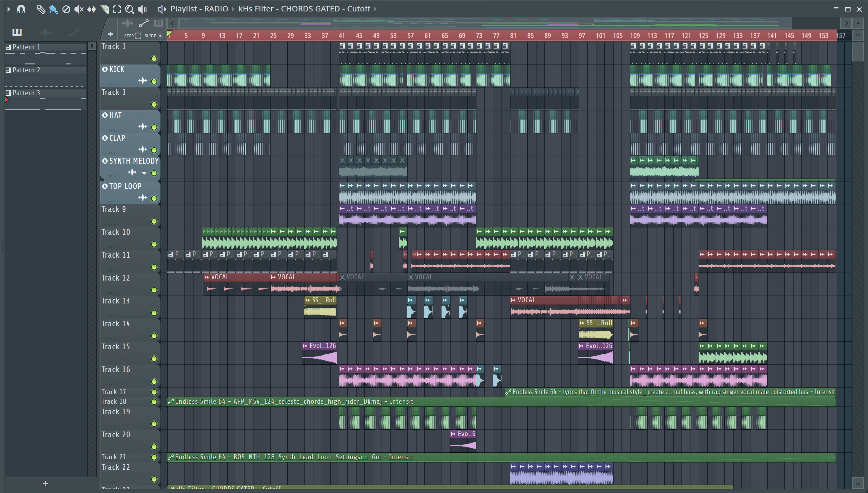Show automation clips in picker panel
The image size is (868, 493).
coord(74,32)
